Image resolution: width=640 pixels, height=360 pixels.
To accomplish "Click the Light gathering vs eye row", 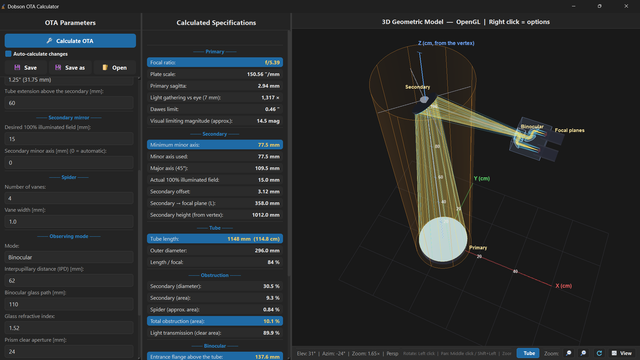I will (215, 98).
